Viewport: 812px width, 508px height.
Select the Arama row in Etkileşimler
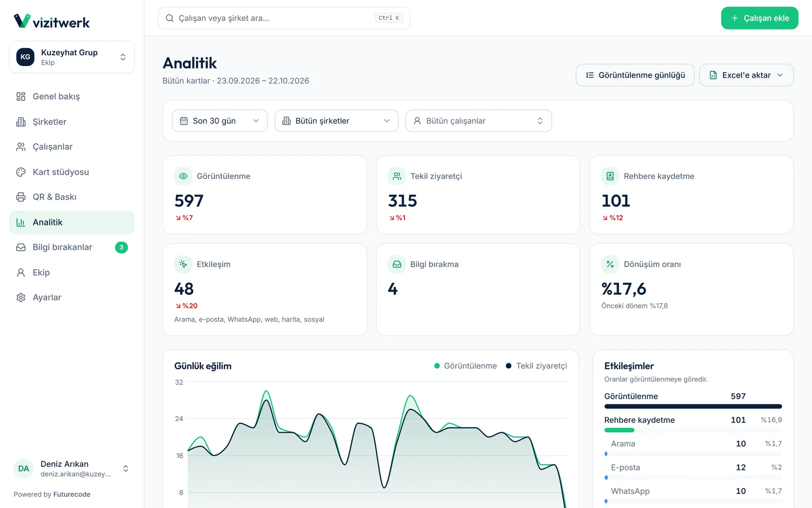click(x=693, y=447)
